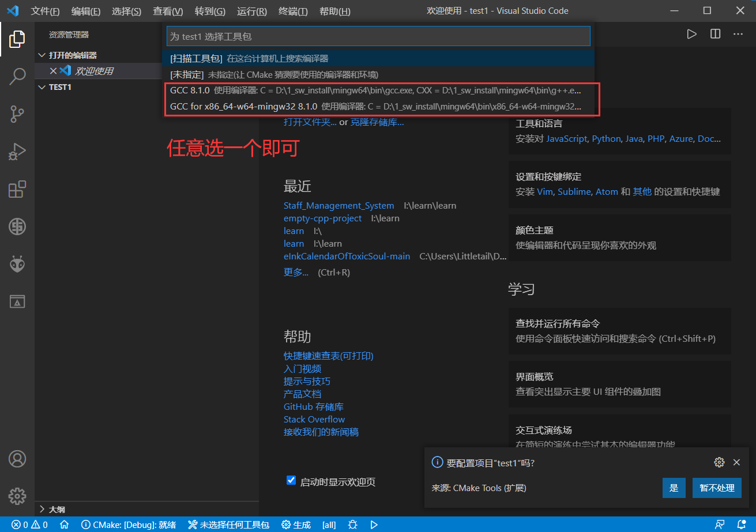Open the Stack Overflow link
756x532 pixels.
click(314, 419)
